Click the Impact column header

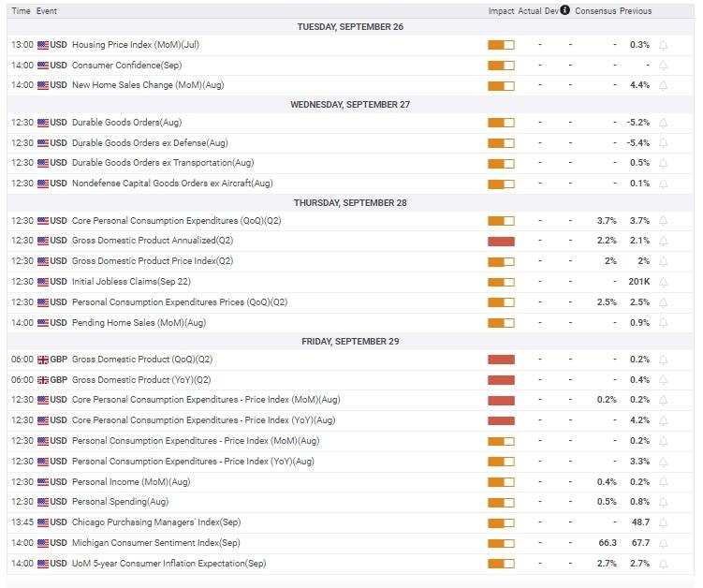501,10
